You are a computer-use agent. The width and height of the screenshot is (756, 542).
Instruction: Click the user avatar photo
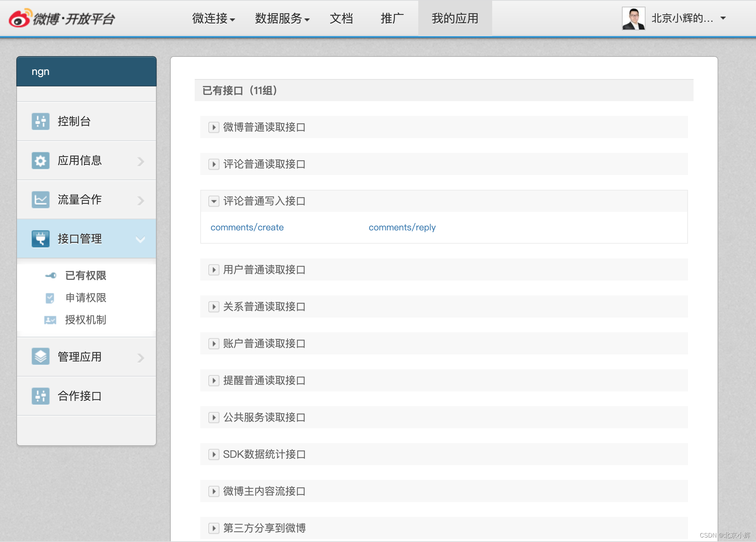point(633,18)
